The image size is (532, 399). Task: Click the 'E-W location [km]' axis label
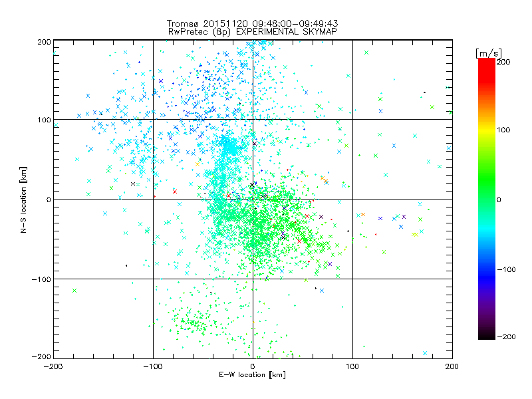coord(252,374)
